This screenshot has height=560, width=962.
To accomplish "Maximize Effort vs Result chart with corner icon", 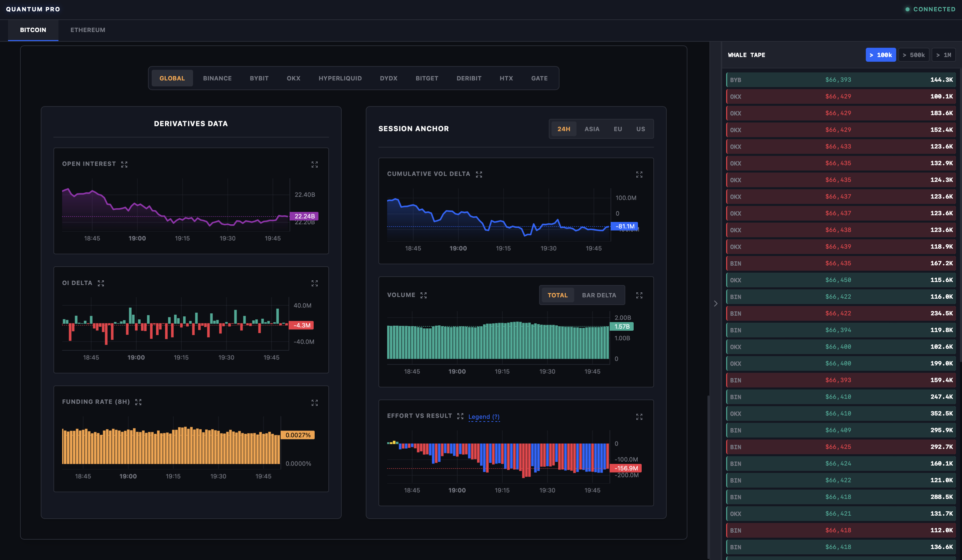I will pos(639,417).
